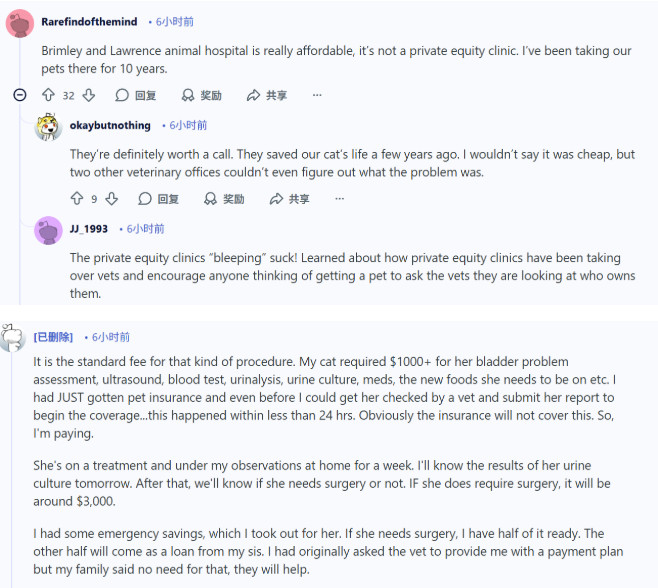Open okaybutnothing's user profile

coord(110,125)
